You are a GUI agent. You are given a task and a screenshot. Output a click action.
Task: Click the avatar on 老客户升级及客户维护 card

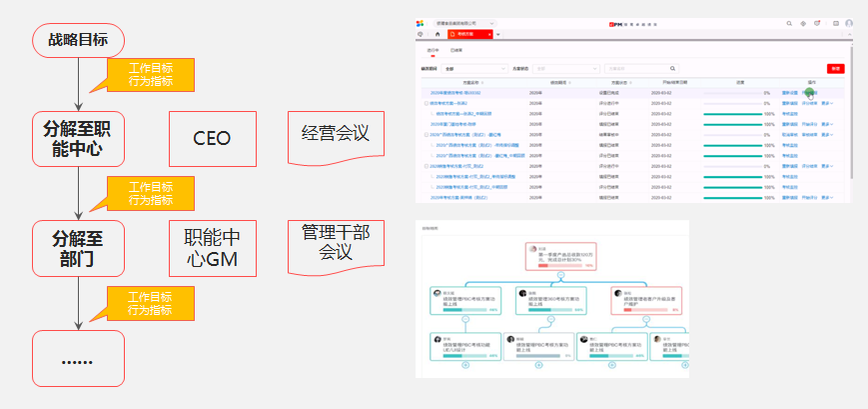point(617,293)
